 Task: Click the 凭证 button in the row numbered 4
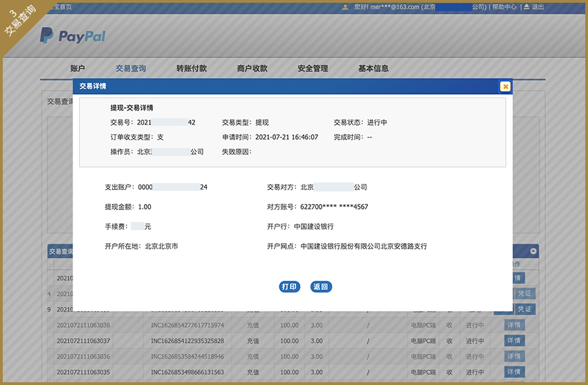coord(524,294)
